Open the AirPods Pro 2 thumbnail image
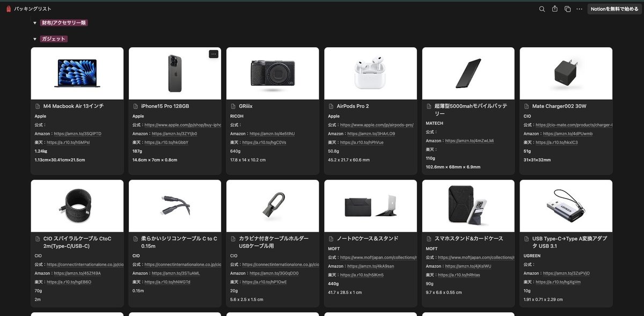 [x=371, y=74]
